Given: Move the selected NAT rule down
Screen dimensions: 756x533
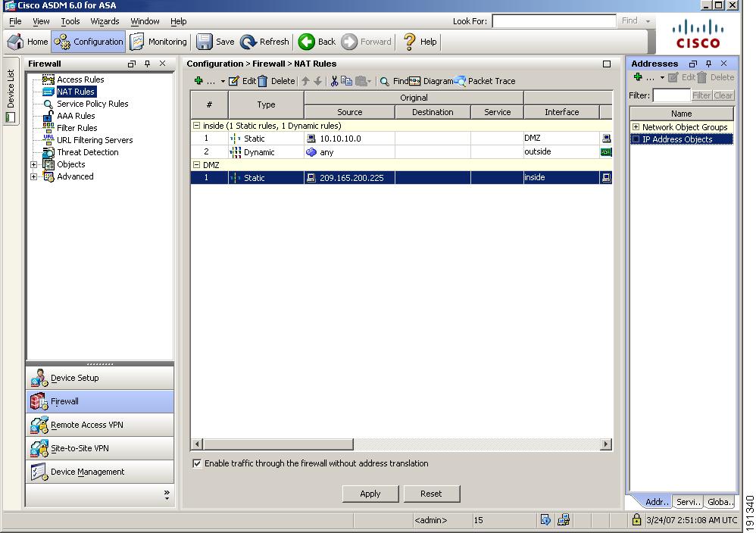Looking at the screenshot, I should (x=317, y=81).
